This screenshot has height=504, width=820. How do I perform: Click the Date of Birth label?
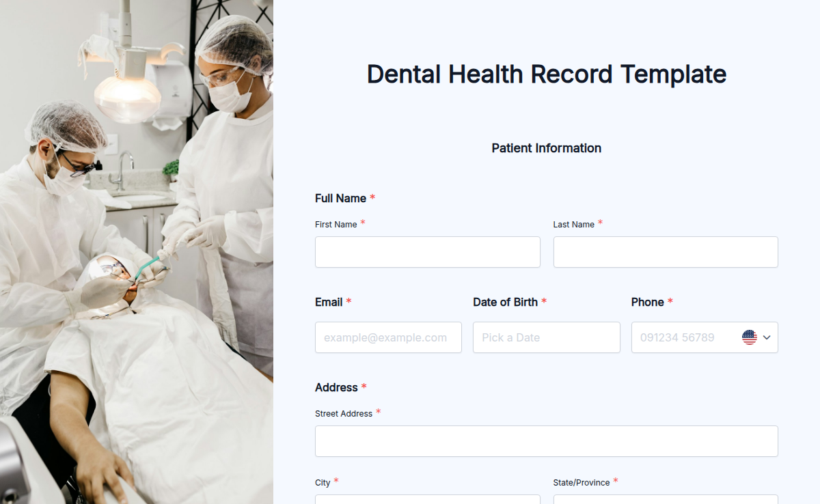506,302
